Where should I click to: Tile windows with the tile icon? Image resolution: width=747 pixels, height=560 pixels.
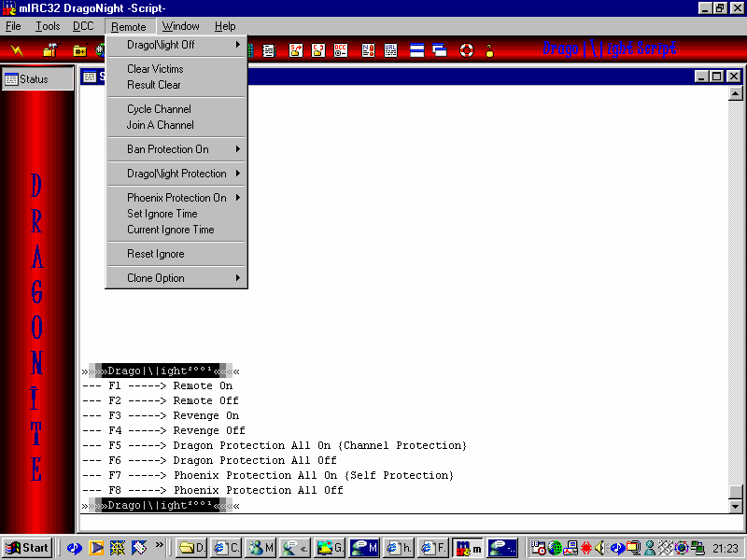pos(416,50)
